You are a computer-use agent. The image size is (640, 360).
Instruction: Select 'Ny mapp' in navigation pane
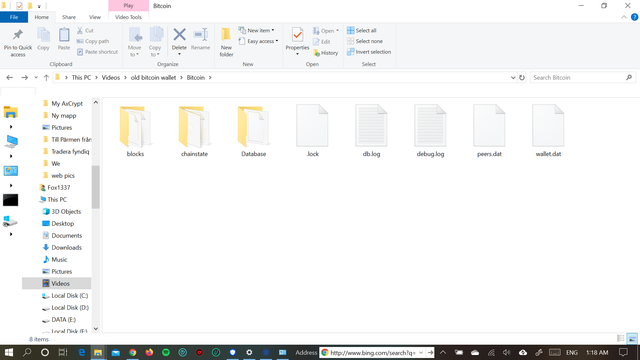(64, 116)
